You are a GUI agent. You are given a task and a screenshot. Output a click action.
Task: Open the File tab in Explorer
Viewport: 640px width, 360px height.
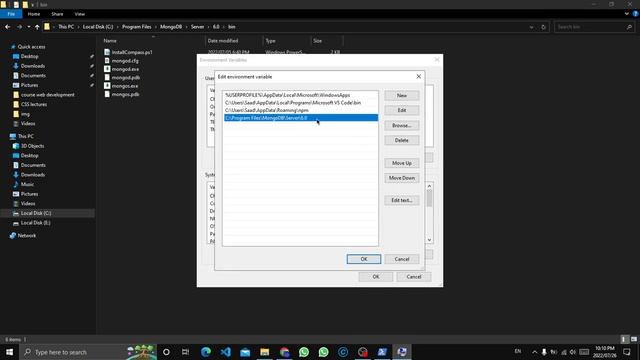click(x=11, y=14)
